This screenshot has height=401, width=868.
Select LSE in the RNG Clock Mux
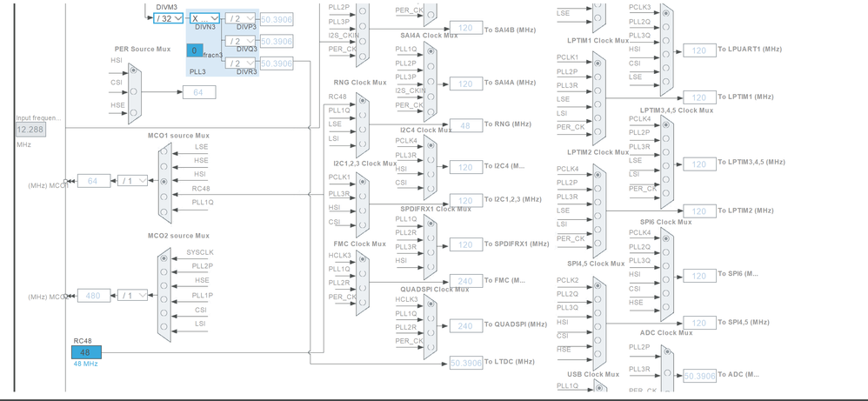[362, 129]
